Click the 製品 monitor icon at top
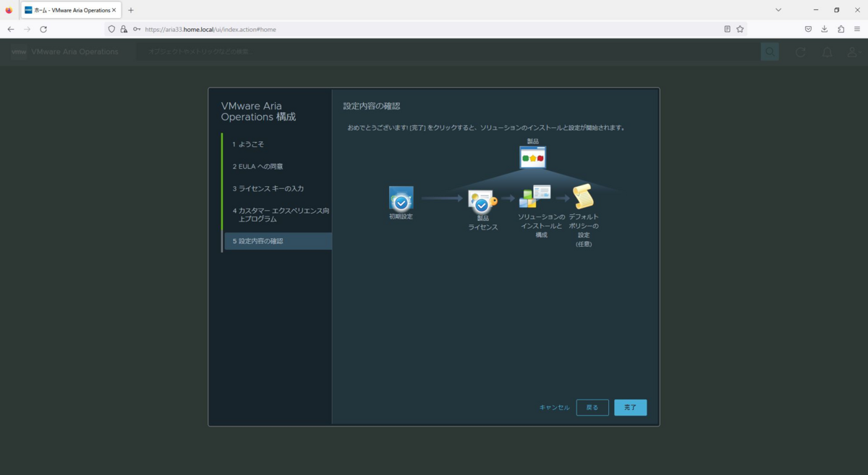The width and height of the screenshot is (868, 475). 533,157
